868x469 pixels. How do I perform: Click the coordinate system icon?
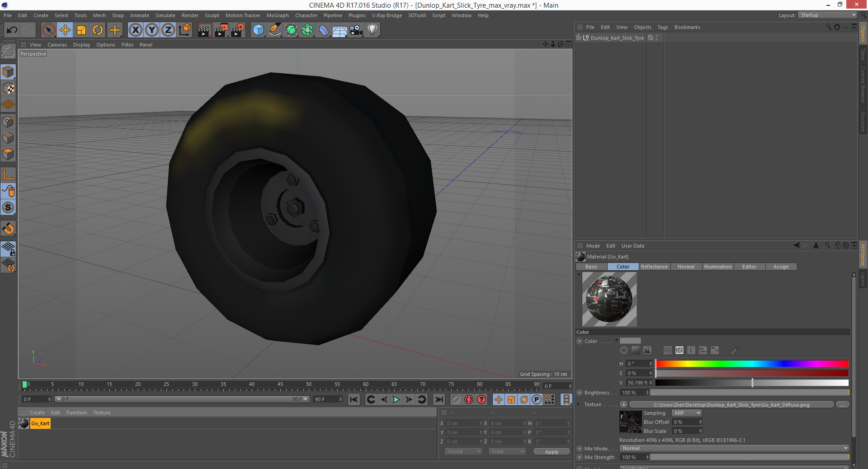click(x=185, y=30)
